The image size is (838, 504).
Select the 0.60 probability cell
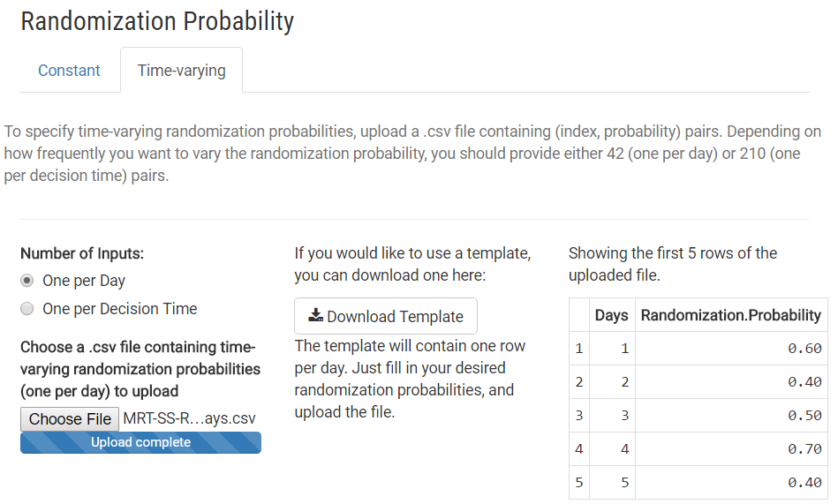[804, 349]
